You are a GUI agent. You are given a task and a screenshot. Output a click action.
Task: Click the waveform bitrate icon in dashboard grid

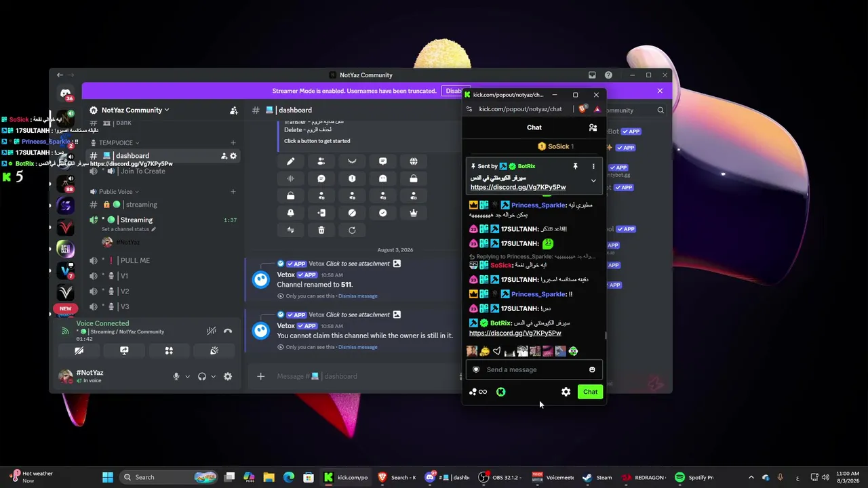290,178
